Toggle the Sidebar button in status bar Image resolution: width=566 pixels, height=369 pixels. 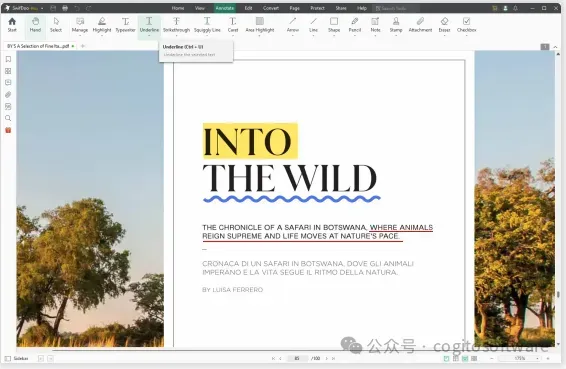(17, 359)
